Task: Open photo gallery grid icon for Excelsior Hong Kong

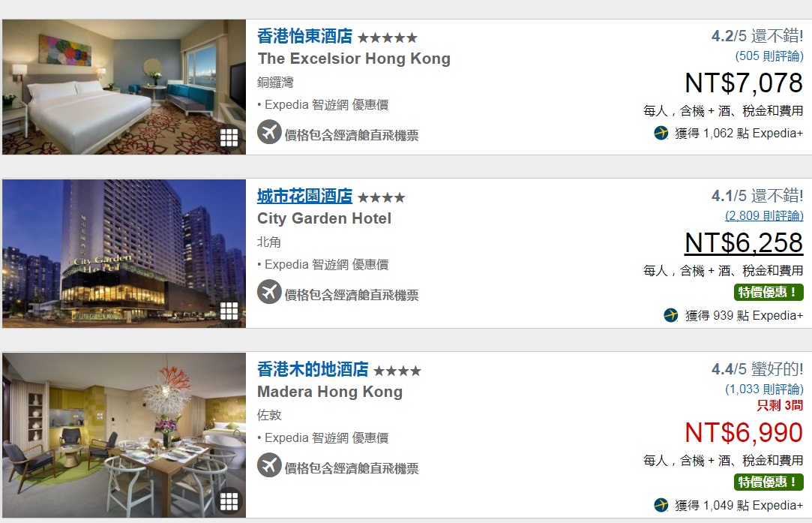Action: click(229, 137)
